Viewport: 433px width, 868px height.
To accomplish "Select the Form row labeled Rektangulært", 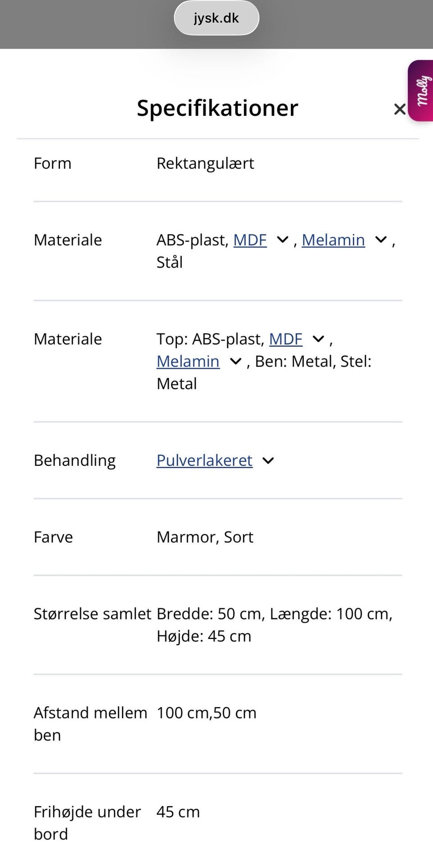I will pyautogui.click(x=205, y=163).
